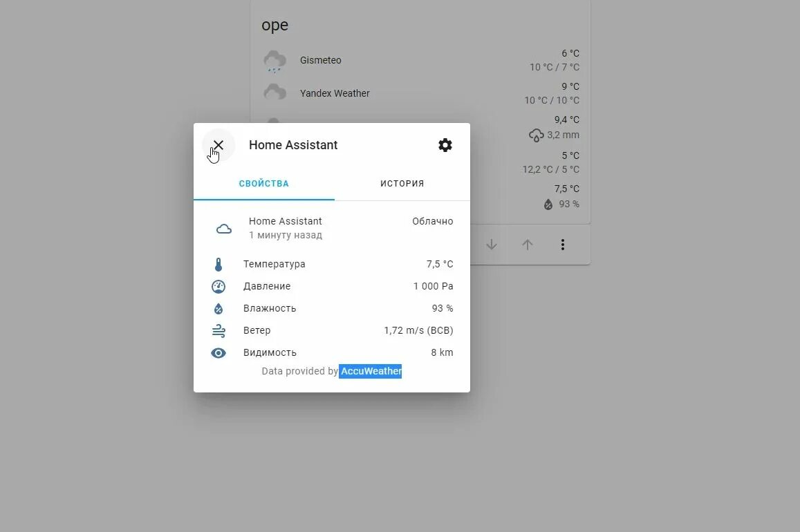Open Gismeteo row in background card
Screen dimensions: 800x532
pos(420,60)
